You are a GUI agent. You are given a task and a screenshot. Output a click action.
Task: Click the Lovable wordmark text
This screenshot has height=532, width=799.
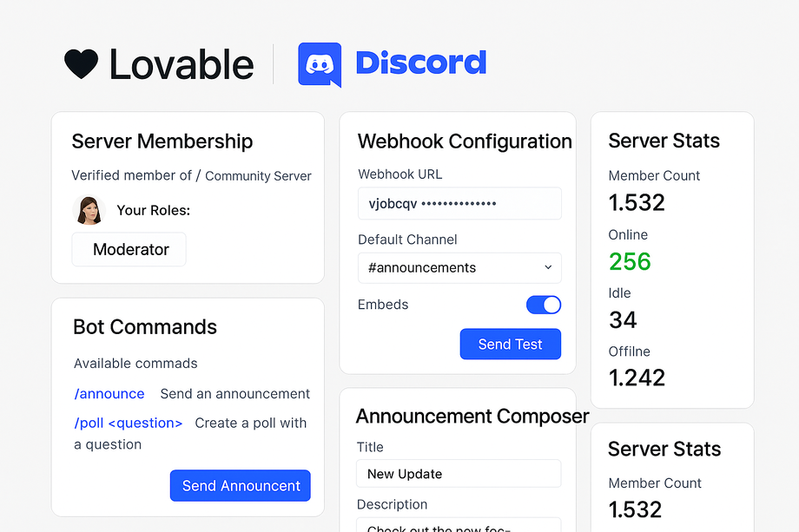(182, 64)
